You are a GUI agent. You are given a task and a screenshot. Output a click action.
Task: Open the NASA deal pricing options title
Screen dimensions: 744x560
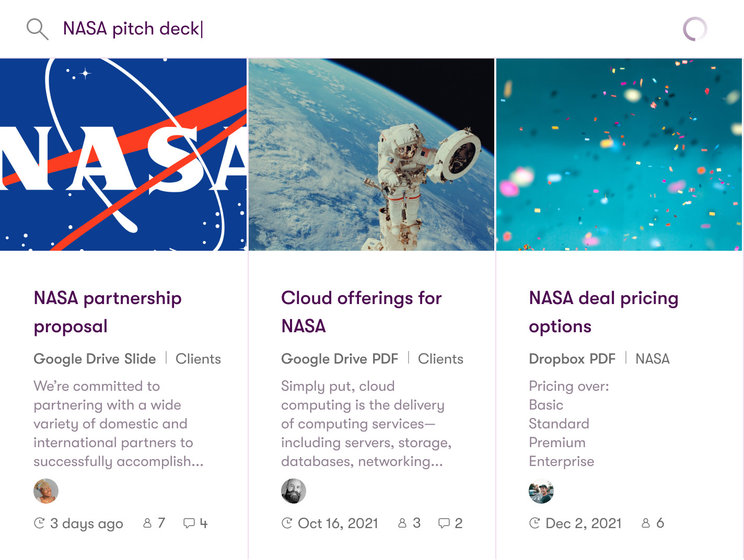pyautogui.click(x=603, y=312)
